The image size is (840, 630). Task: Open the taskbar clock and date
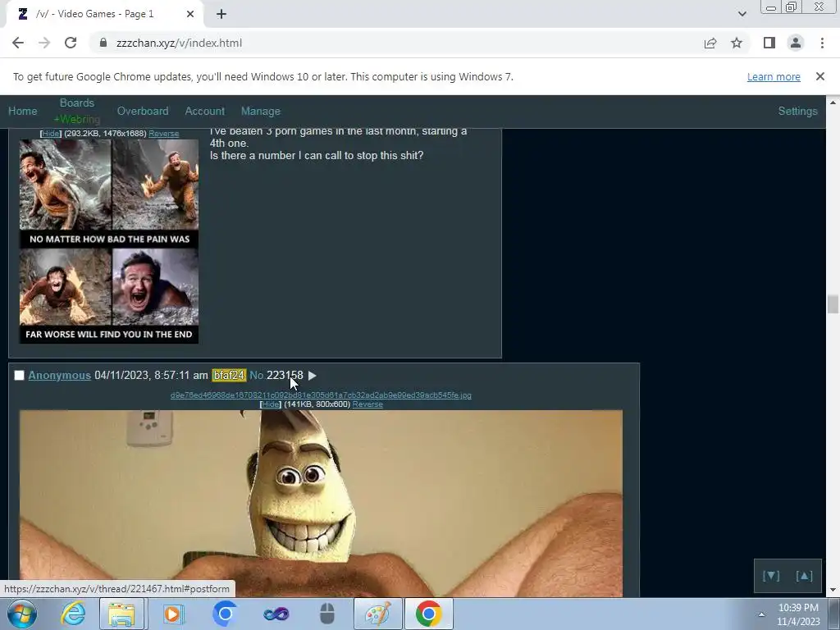click(x=798, y=614)
